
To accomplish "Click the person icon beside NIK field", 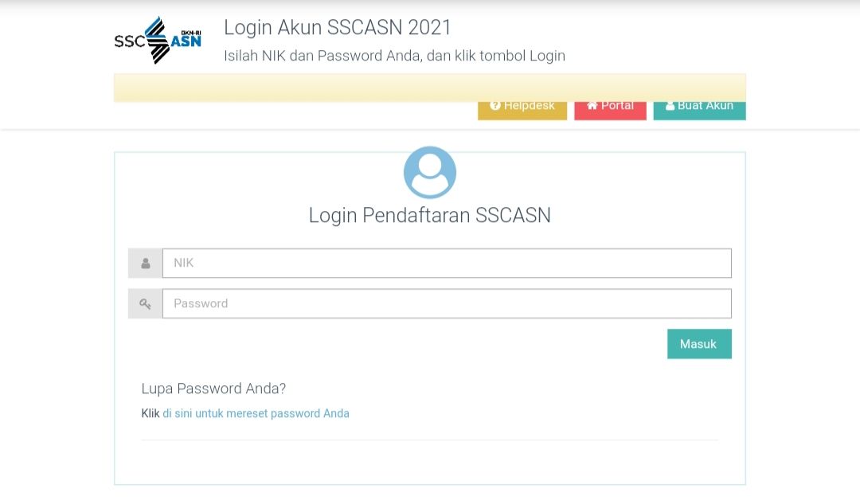I will [146, 264].
